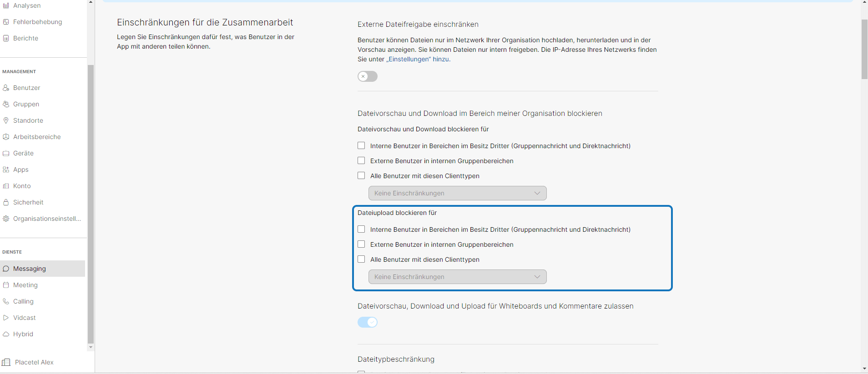Follow the "Einstellungen" hinzu link
This screenshot has width=868, height=374.
pos(418,59)
